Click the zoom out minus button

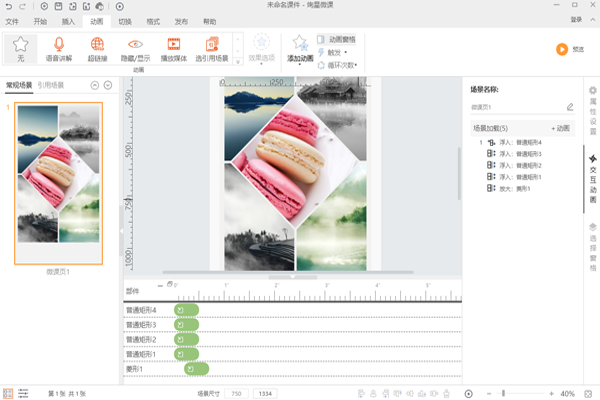point(489,393)
